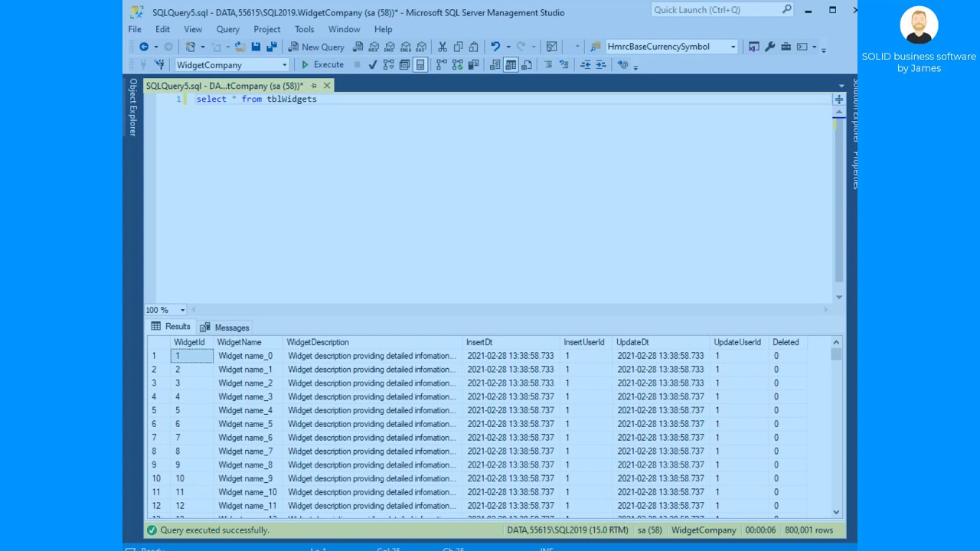
Task: Open the Tools menu
Action: pyautogui.click(x=304, y=29)
